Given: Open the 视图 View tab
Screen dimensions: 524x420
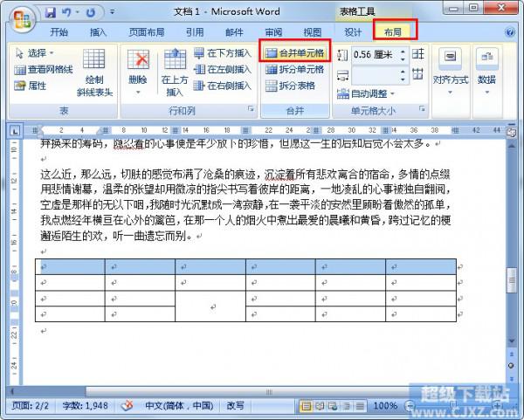Looking at the screenshot, I should click(313, 32).
